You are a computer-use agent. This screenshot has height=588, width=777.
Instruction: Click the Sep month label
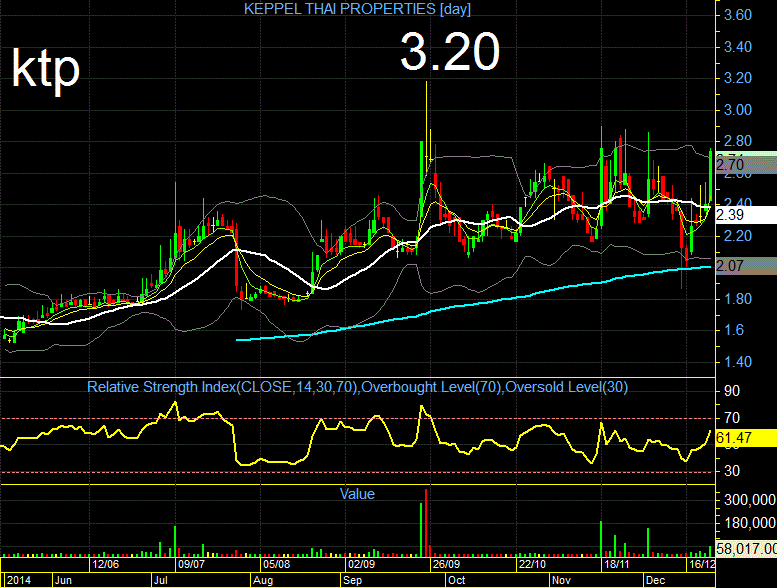353,580
